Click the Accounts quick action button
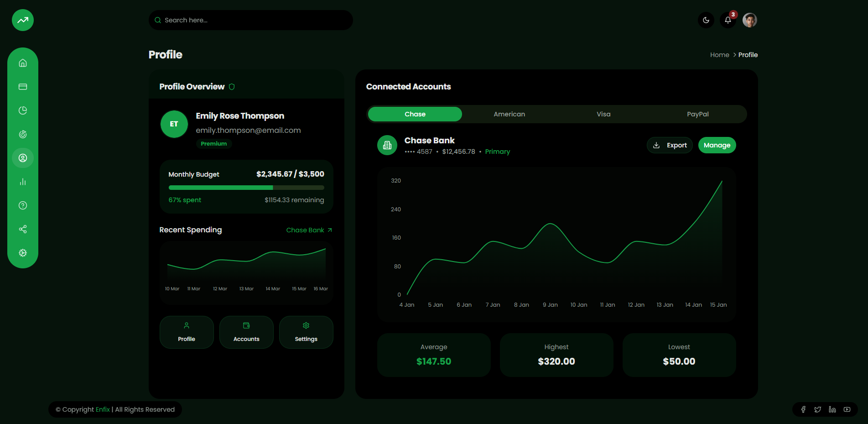The width and height of the screenshot is (868, 424). pos(246,332)
